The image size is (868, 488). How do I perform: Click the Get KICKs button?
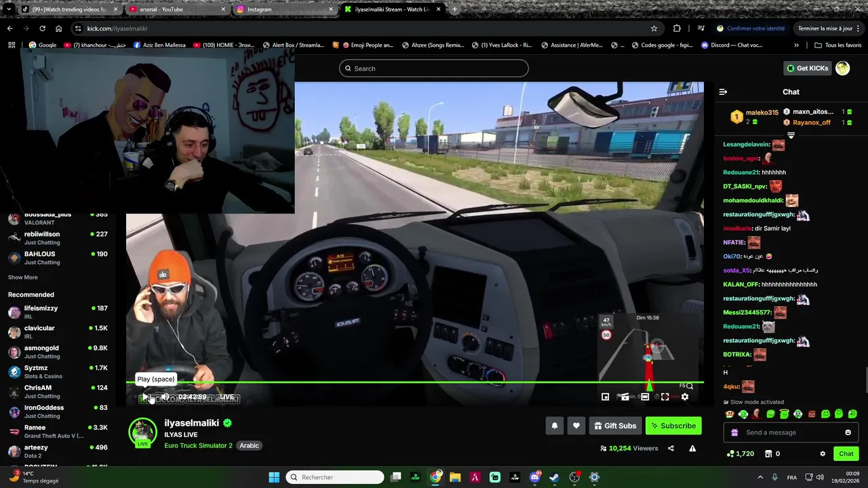pos(807,68)
